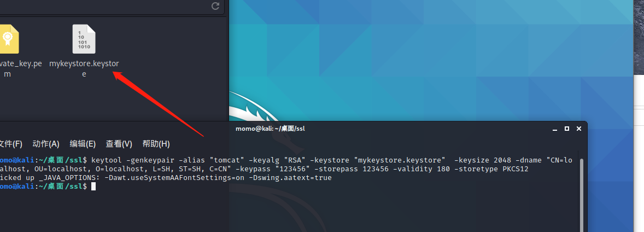Open the 帮助(H) terminal menu
This screenshot has height=232, width=644.
[156, 144]
